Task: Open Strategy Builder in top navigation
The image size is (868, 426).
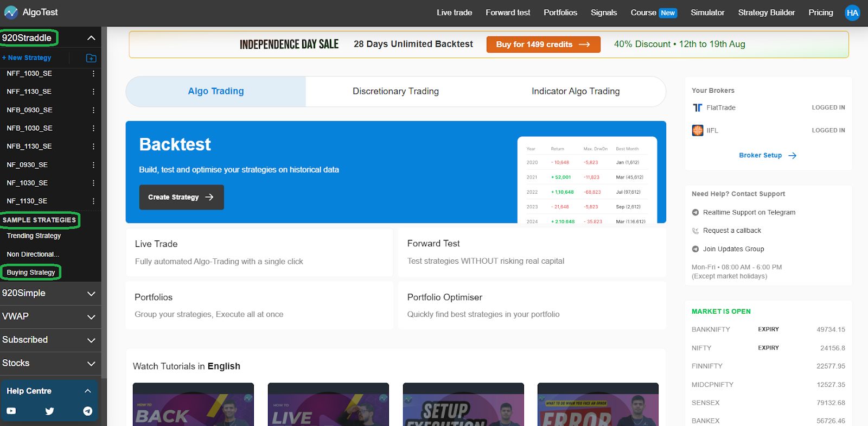Action: [767, 12]
